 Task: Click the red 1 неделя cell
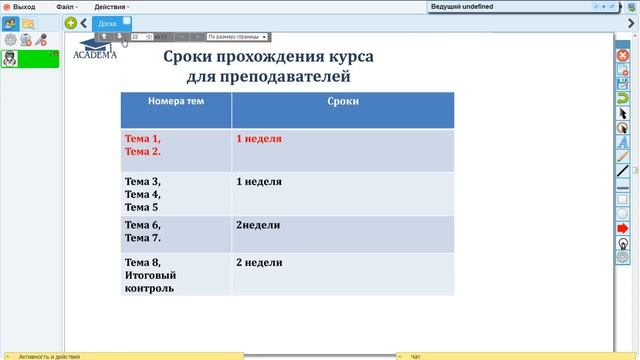(343, 150)
